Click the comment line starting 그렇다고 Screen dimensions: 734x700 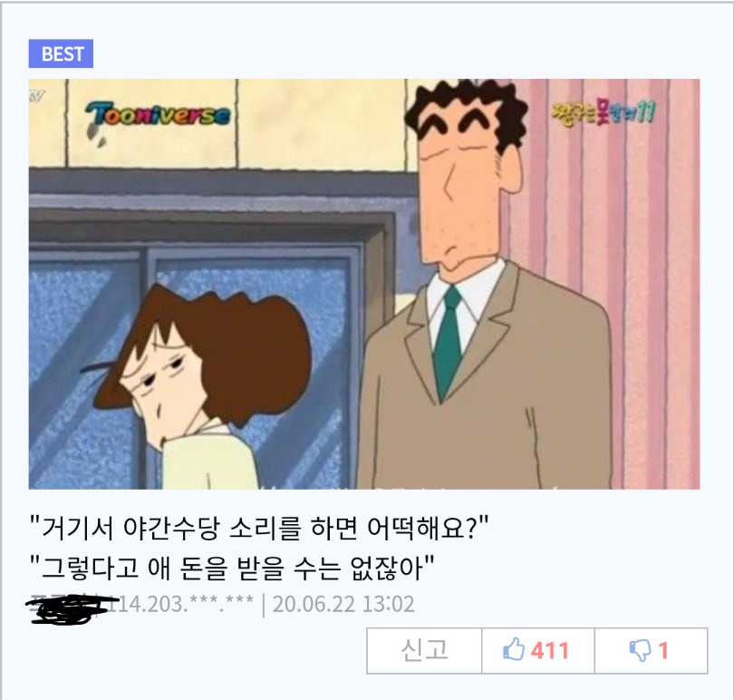(x=232, y=568)
